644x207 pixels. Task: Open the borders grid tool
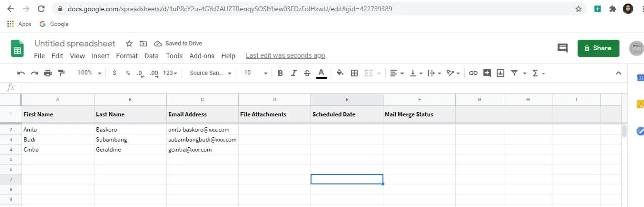354,73
